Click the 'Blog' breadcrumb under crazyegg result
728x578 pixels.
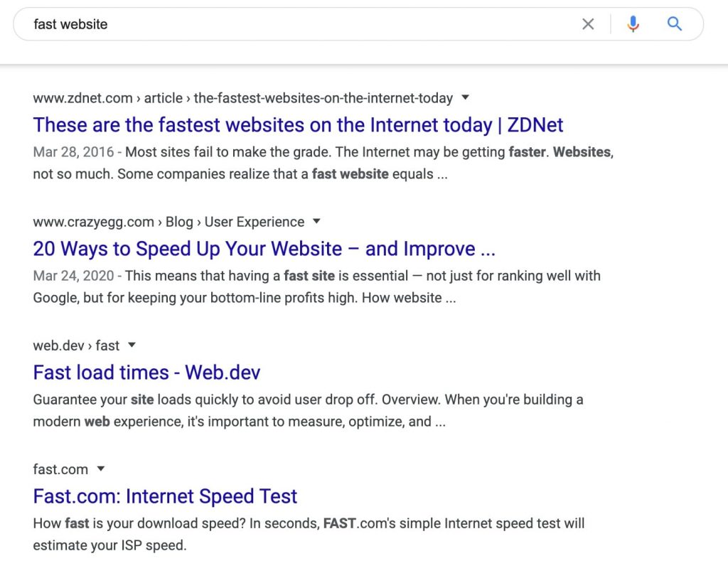click(180, 222)
